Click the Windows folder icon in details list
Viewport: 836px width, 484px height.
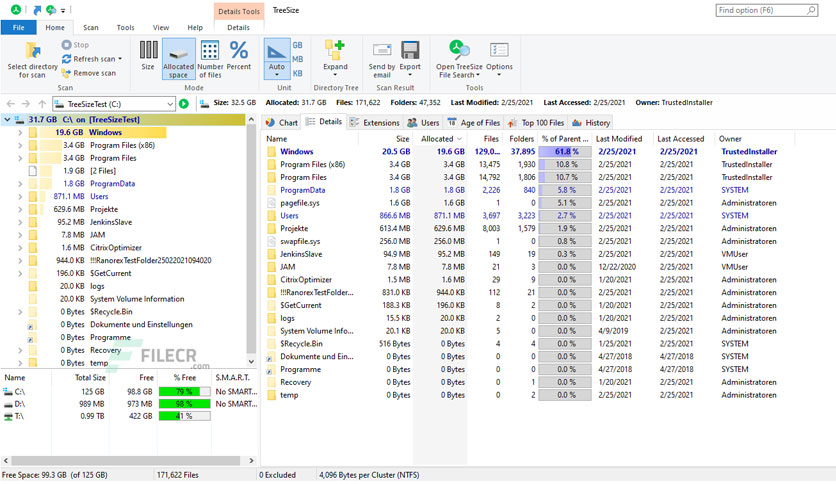(x=272, y=152)
